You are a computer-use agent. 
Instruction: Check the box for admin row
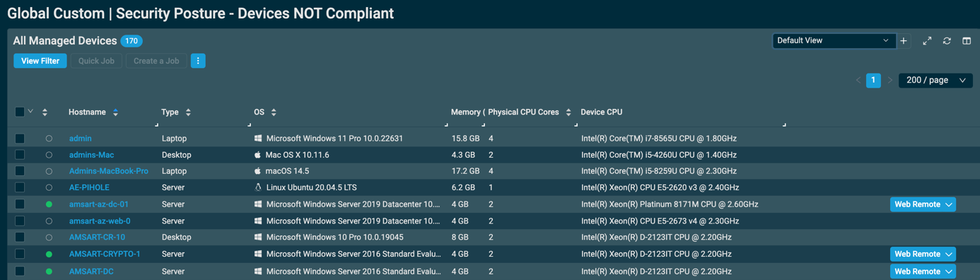[x=20, y=139]
